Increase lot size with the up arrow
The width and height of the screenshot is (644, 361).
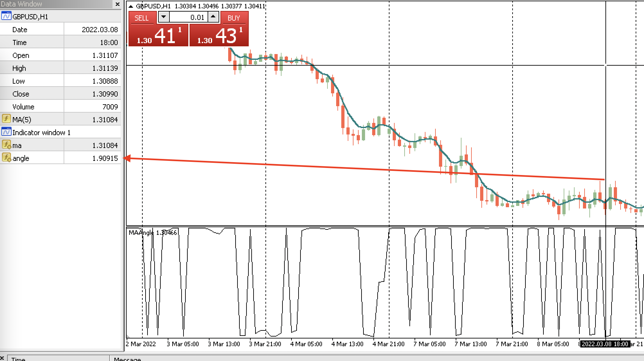coord(212,16)
